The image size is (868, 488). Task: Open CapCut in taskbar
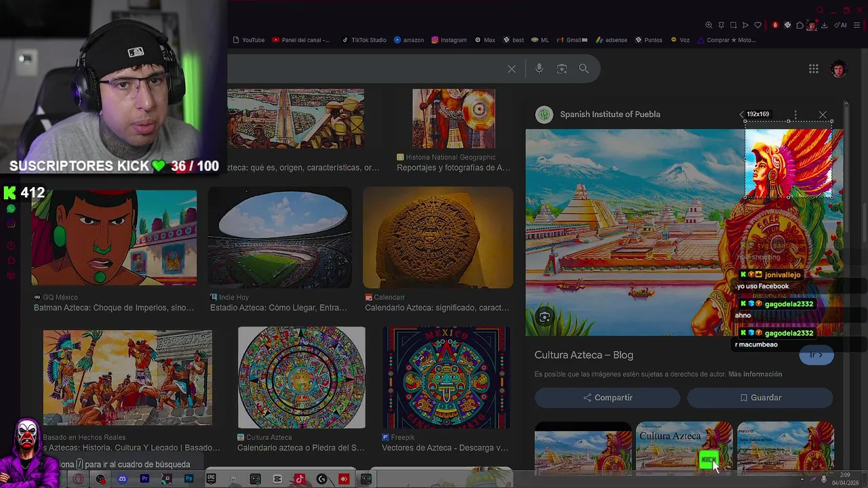pyautogui.click(x=277, y=479)
